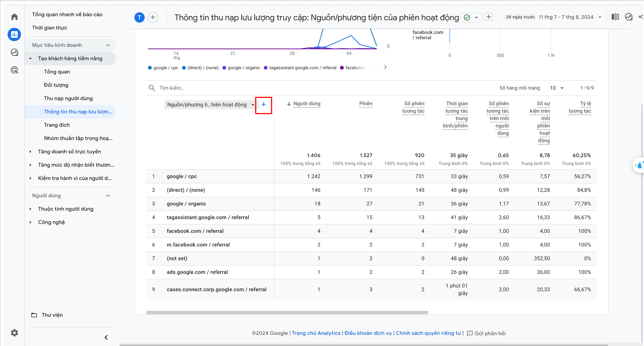Toggle the google / organic legend series
The image size is (644, 346).
click(x=241, y=68)
